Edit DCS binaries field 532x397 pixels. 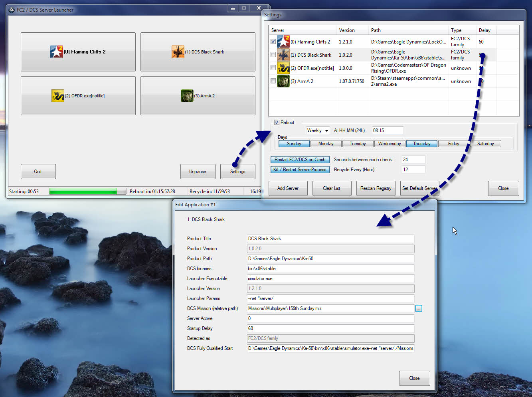pyautogui.click(x=330, y=269)
